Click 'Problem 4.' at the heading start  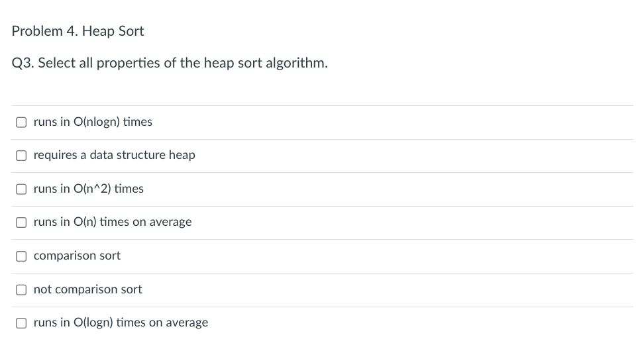(x=45, y=31)
